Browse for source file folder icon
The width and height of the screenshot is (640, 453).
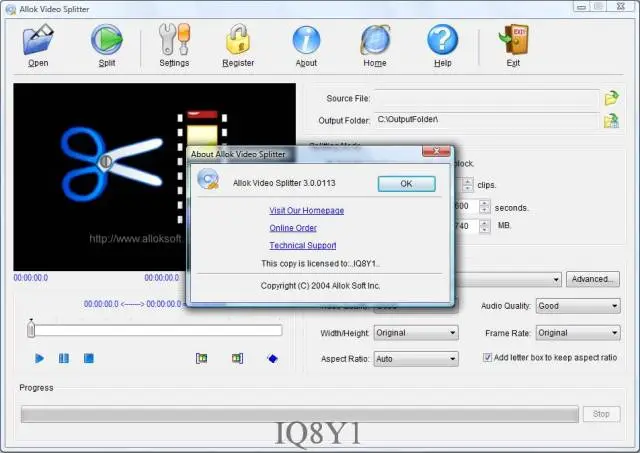611,98
